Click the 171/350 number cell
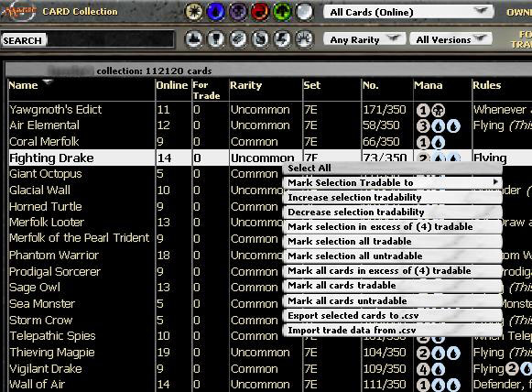532x392 pixels. click(385, 110)
